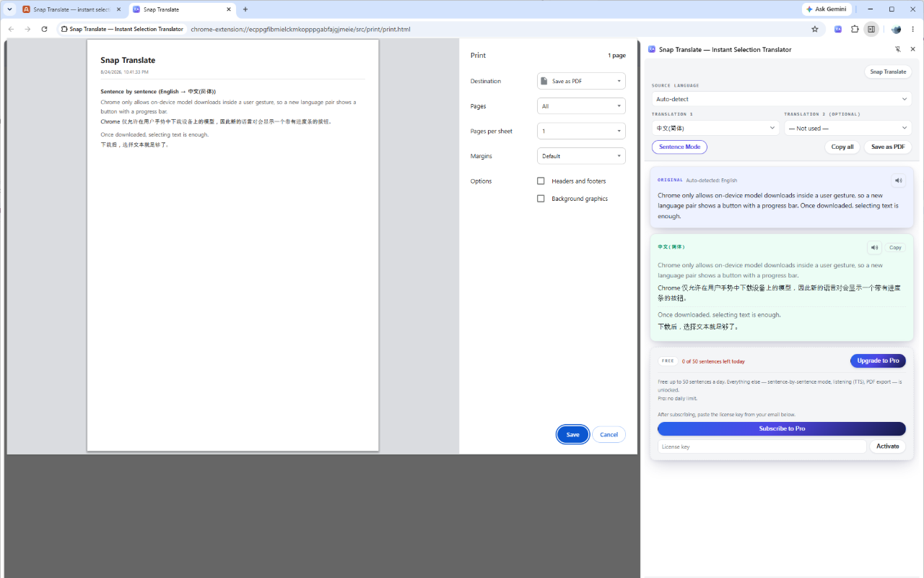Open the Translation 1 language dropdown
Viewport: 924px width, 578px height.
click(715, 128)
